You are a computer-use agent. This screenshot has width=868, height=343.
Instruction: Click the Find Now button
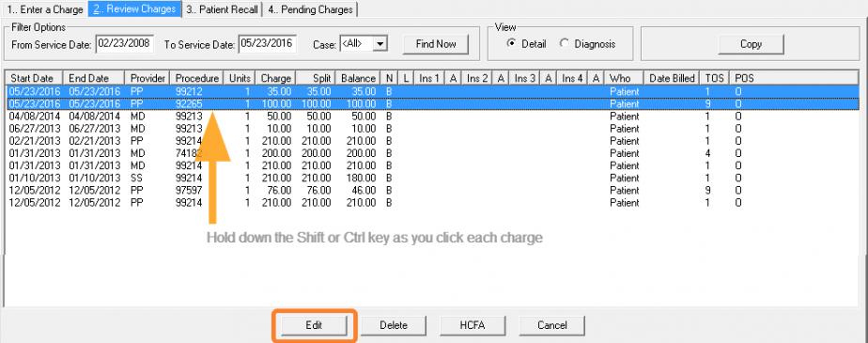[436, 44]
